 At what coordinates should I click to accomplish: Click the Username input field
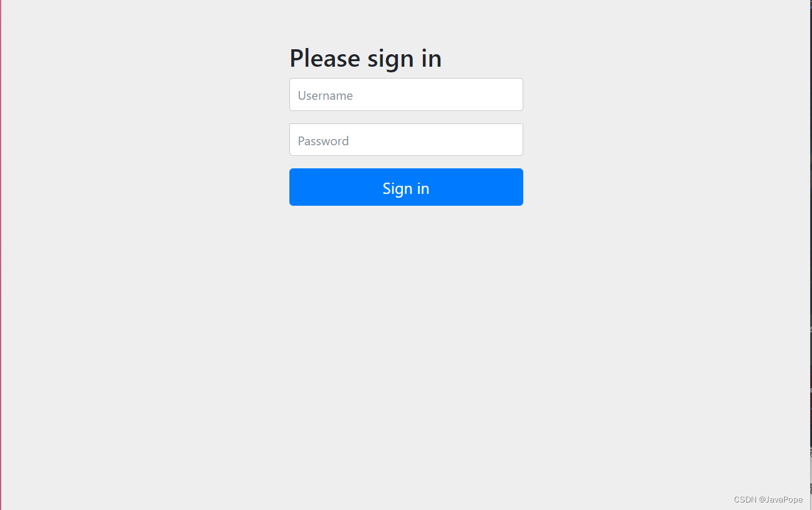pyautogui.click(x=406, y=95)
